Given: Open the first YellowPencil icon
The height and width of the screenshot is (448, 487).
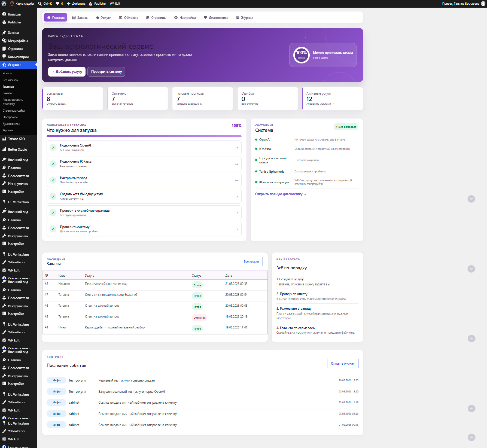Looking at the screenshot, I should point(4,262).
